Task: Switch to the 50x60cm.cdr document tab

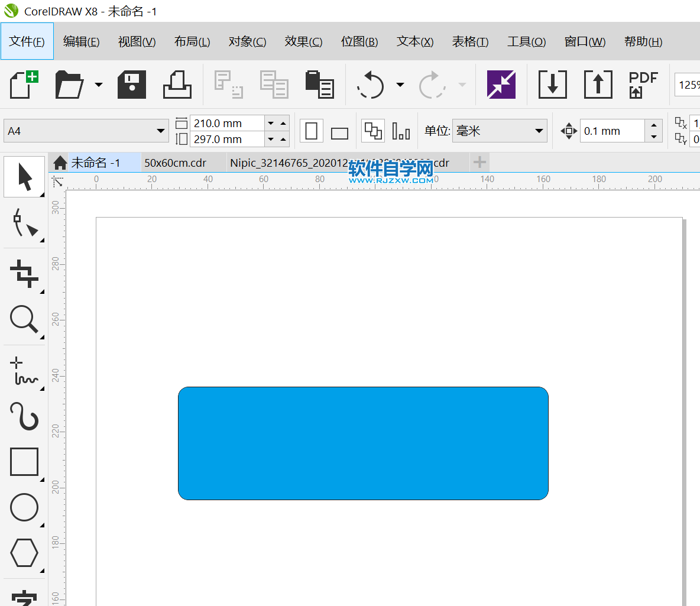Action: [x=176, y=163]
